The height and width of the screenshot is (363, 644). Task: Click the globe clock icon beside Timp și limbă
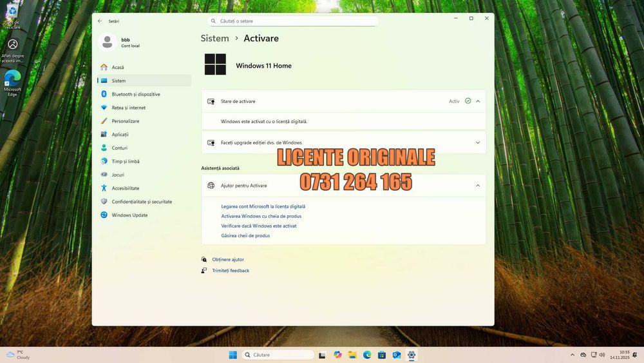click(x=104, y=161)
